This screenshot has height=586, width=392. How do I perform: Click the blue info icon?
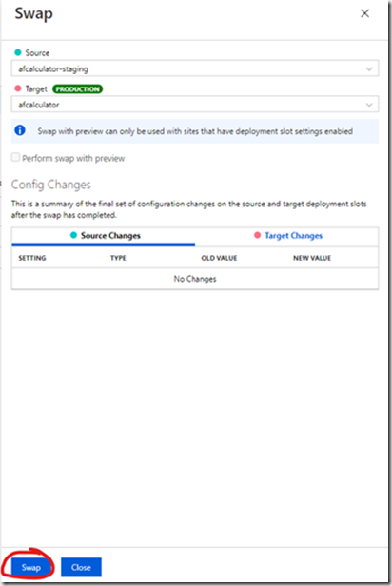[20, 130]
